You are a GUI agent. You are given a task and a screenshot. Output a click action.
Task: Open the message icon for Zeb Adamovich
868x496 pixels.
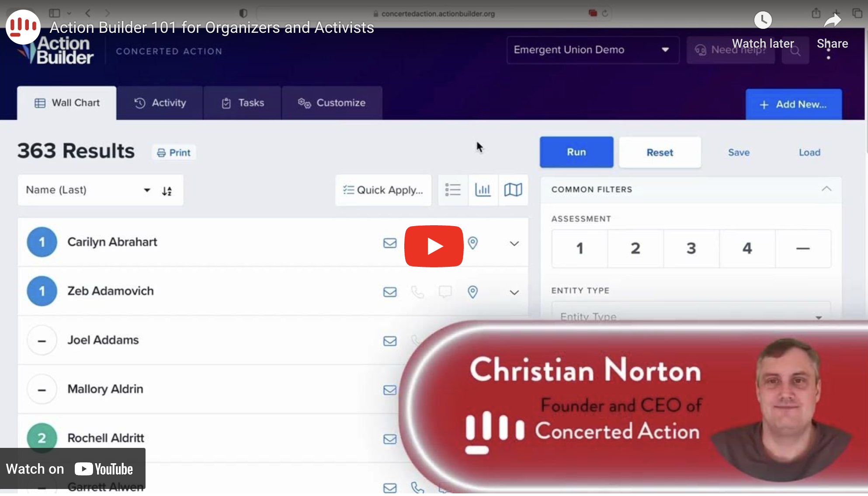445,292
